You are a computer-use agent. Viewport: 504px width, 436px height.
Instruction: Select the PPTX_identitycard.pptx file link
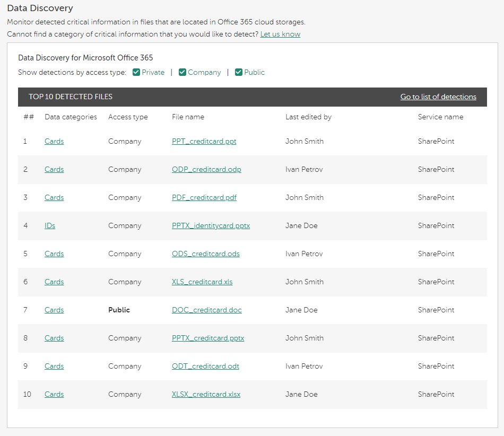pos(211,225)
